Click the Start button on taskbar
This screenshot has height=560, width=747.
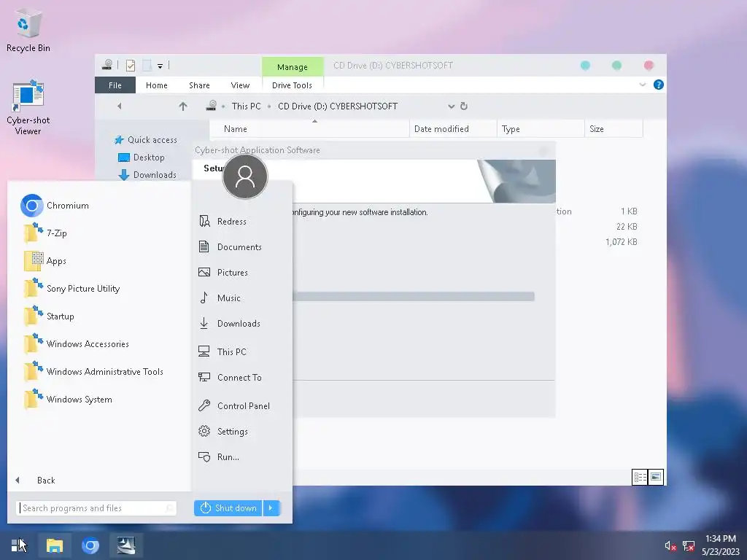(18, 545)
